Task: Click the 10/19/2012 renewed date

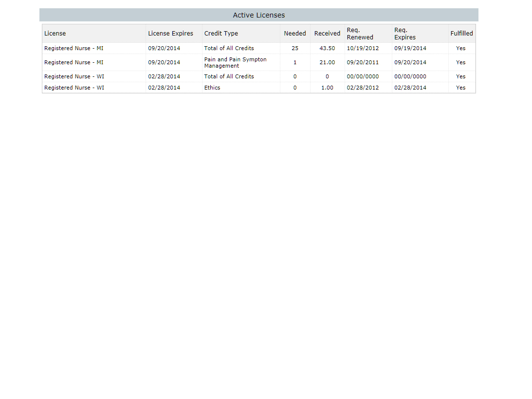Action: (x=363, y=48)
